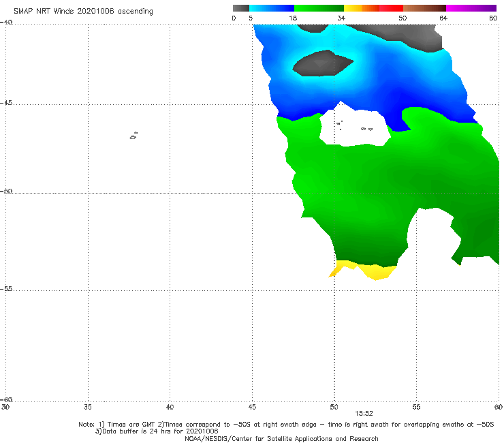The image size is (504, 443).
Task: Click longitude axis label '35'
Action: tap(87, 407)
